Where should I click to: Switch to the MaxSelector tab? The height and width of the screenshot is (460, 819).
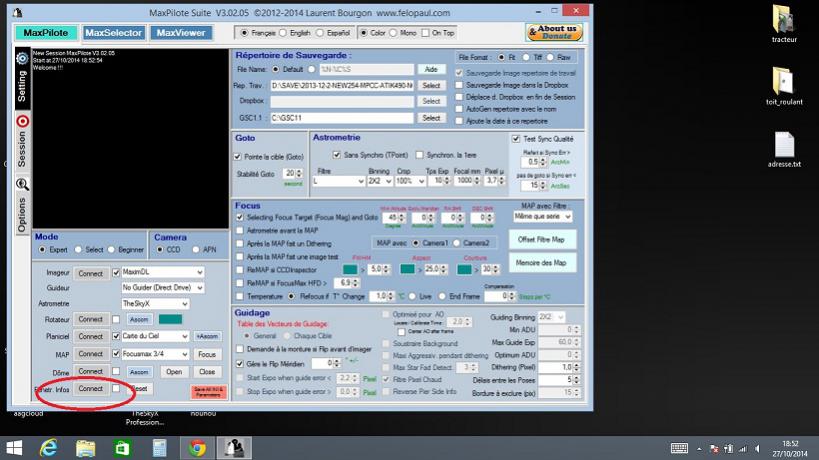[x=113, y=33]
